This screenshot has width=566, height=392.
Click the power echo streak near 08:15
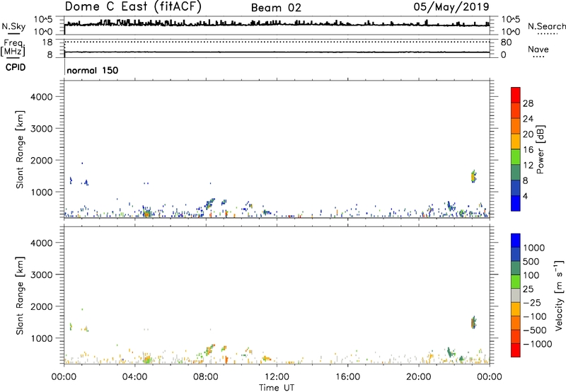click(x=209, y=204)
